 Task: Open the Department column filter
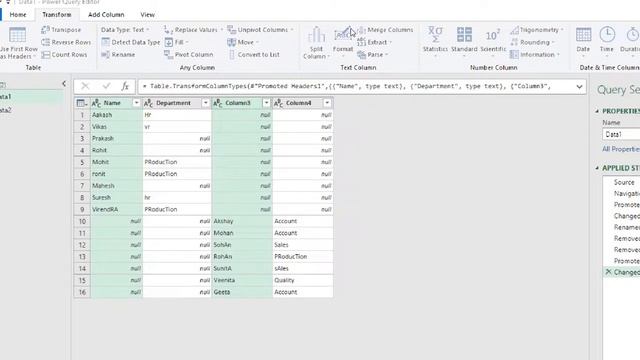pos(206,103)
